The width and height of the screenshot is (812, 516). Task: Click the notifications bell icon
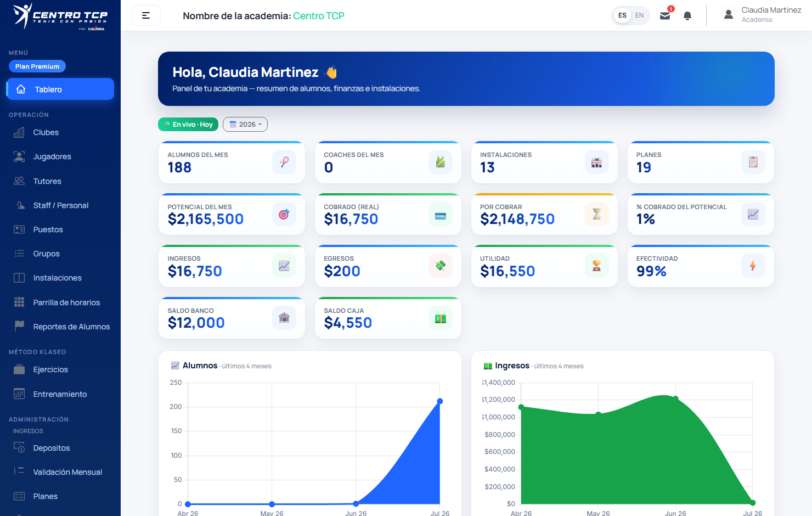point(687,16)
